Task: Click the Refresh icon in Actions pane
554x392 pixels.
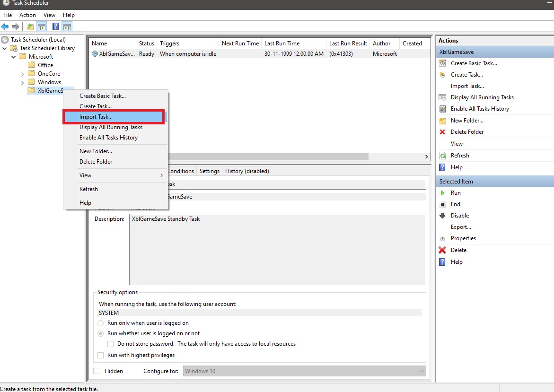Action: tap(442, 156)
